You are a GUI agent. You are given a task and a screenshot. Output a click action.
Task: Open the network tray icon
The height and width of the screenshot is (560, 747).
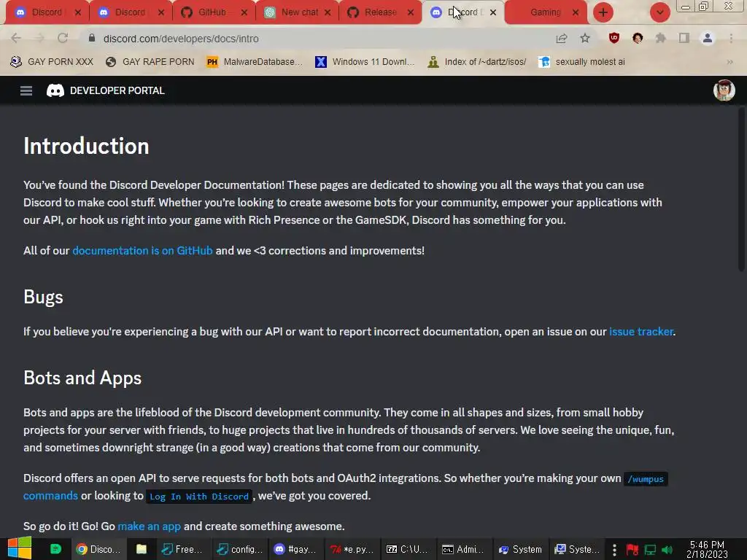point(650,550)
